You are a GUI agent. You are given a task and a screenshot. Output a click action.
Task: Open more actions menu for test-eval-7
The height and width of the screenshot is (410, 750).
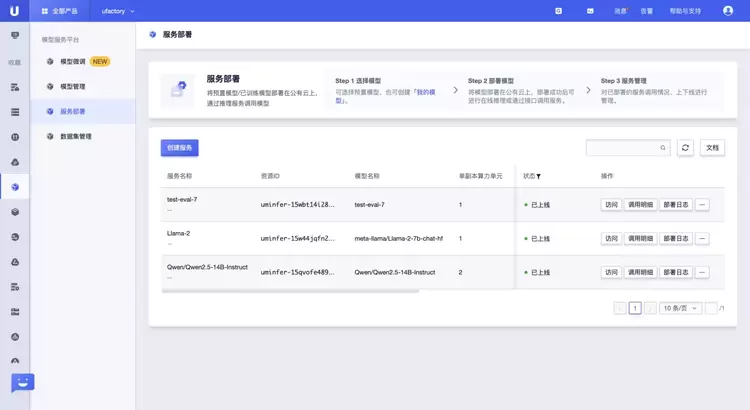(702, 205)
